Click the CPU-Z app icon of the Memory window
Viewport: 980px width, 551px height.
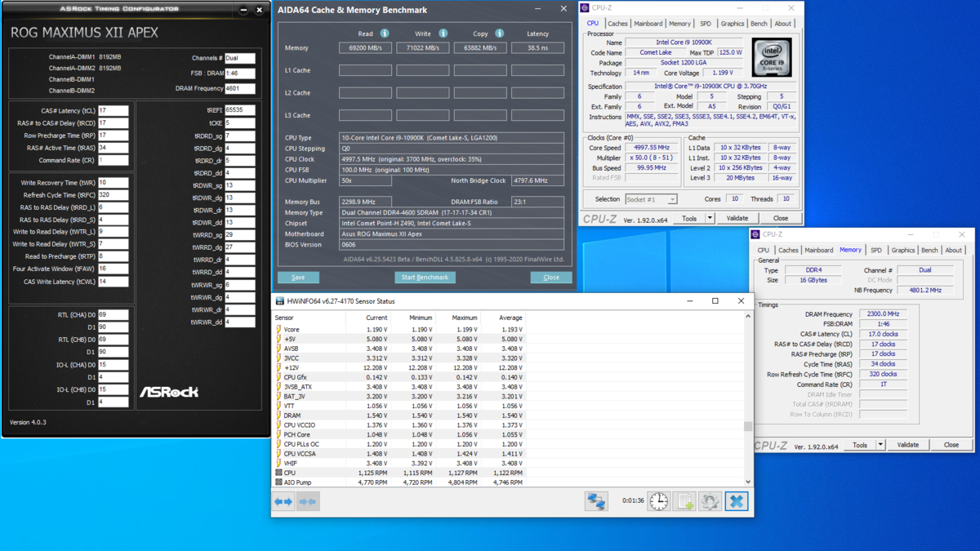coord(756,234)
